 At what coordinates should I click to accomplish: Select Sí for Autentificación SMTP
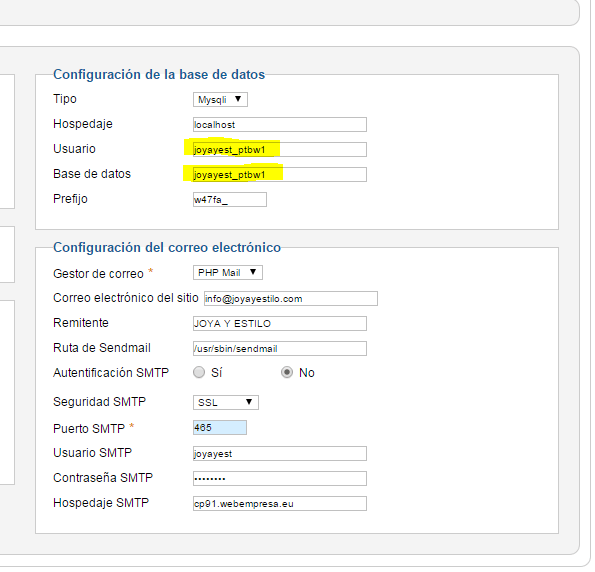coord(199,373)
